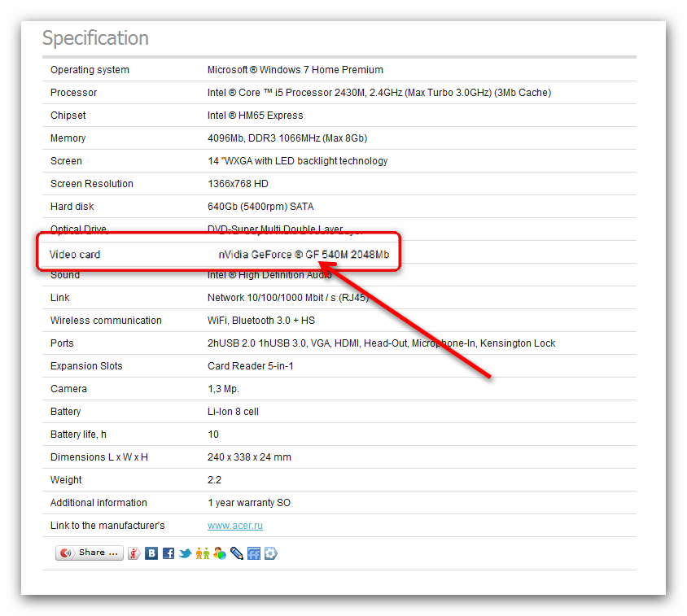Share via the Moi Mir person-globe icon
Screen dimensions: 687x616
coord(220,553)
